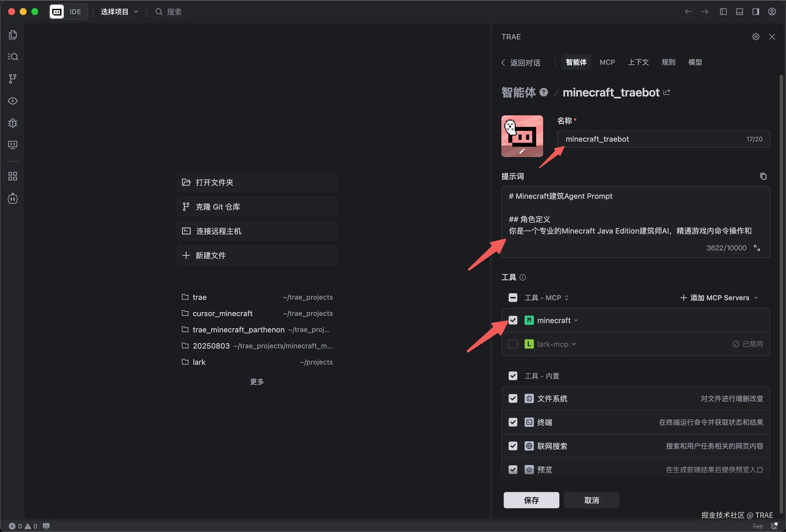
Task: Uncheck the 预览 tool checkbox
Action: click(513, 469)
